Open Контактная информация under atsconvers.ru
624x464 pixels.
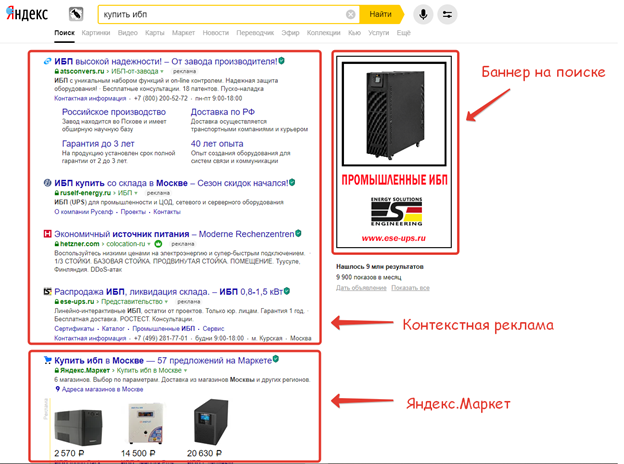point(90,98)
